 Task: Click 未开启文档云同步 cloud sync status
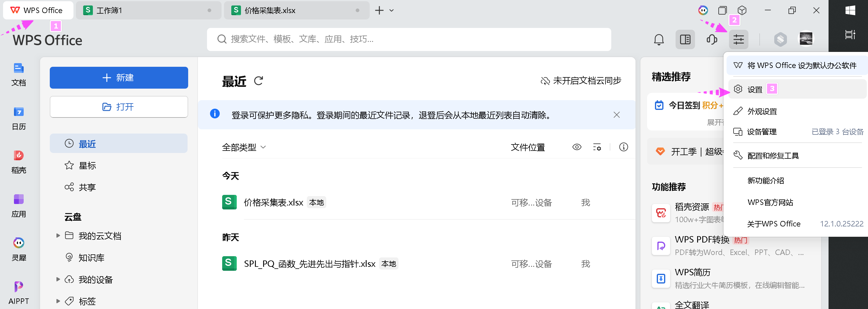581,81
